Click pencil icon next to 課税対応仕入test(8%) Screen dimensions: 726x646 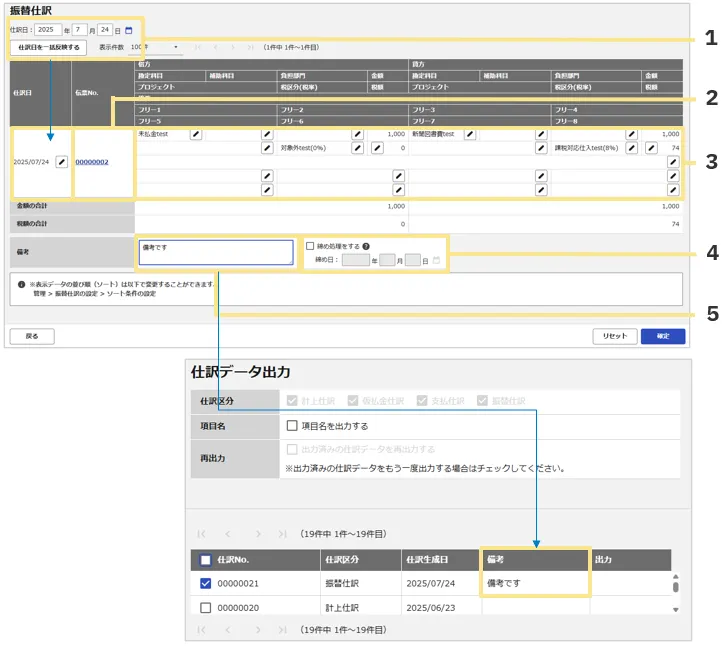point(632,148)
